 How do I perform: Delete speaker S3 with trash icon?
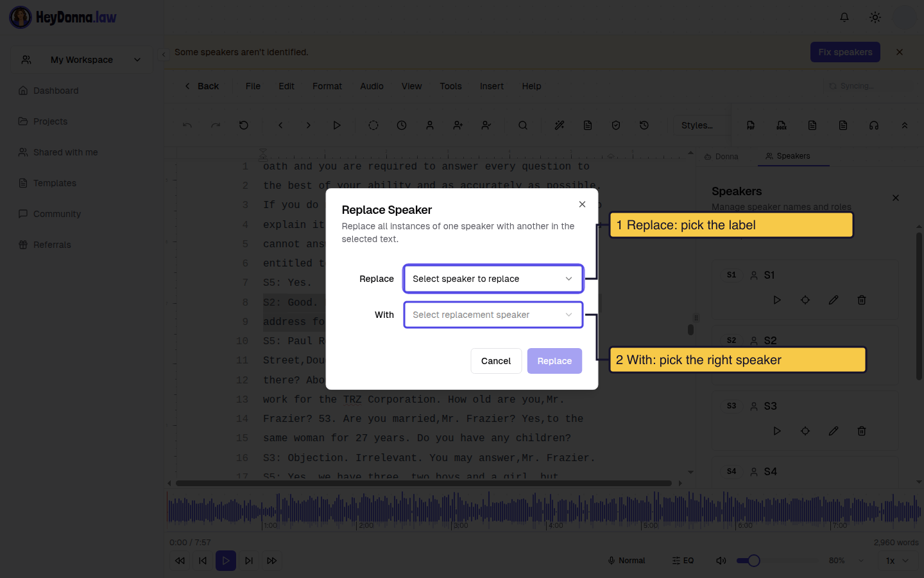[862, 431]
